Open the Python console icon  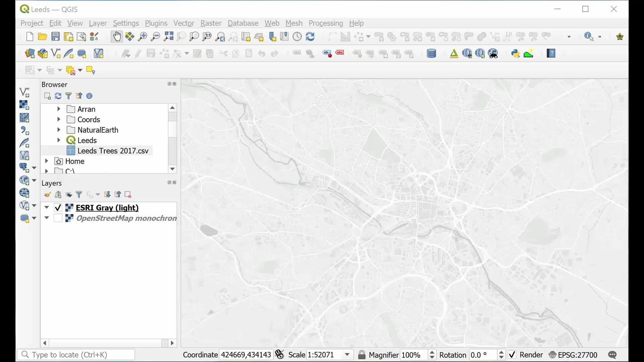tap(515, 54)
